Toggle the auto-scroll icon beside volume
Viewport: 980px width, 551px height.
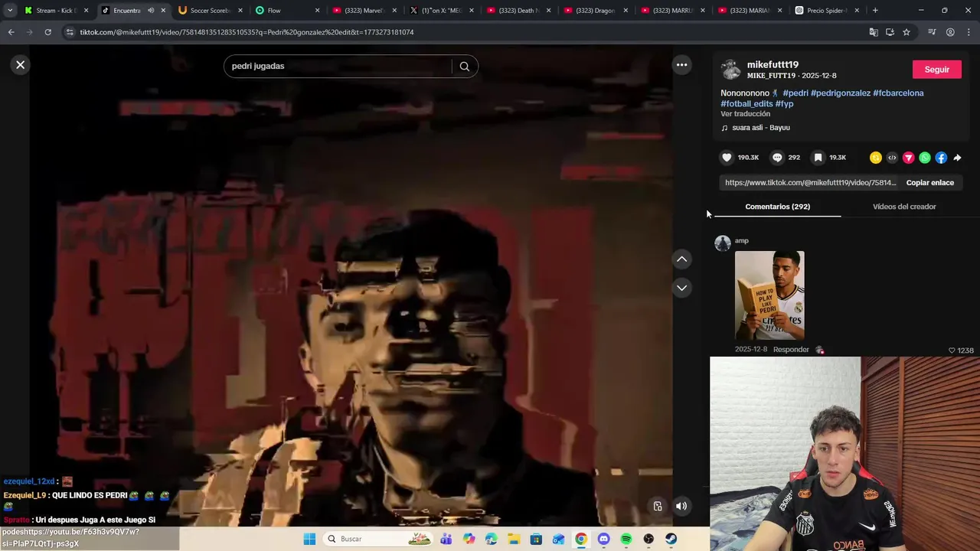658,506
